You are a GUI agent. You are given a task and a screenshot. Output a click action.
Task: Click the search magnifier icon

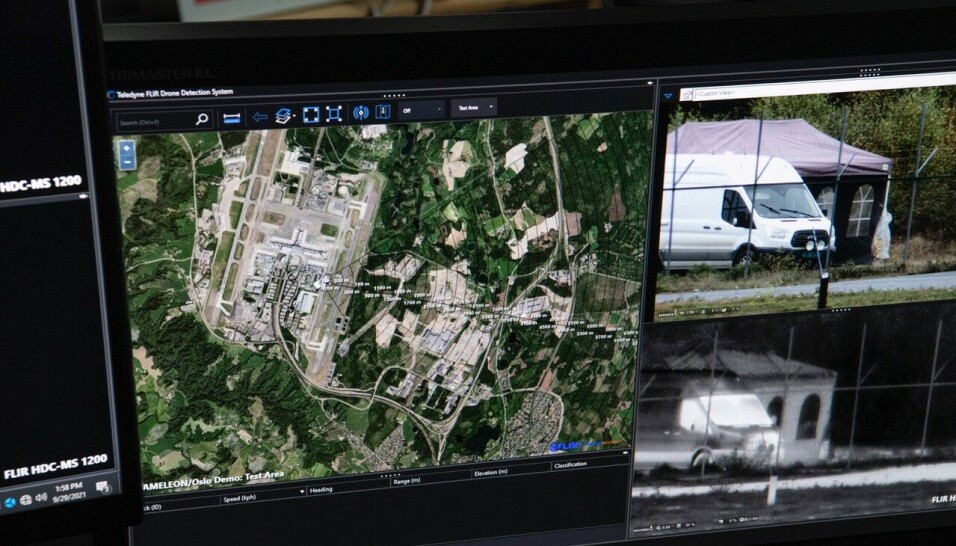click(x=202, y=119)
